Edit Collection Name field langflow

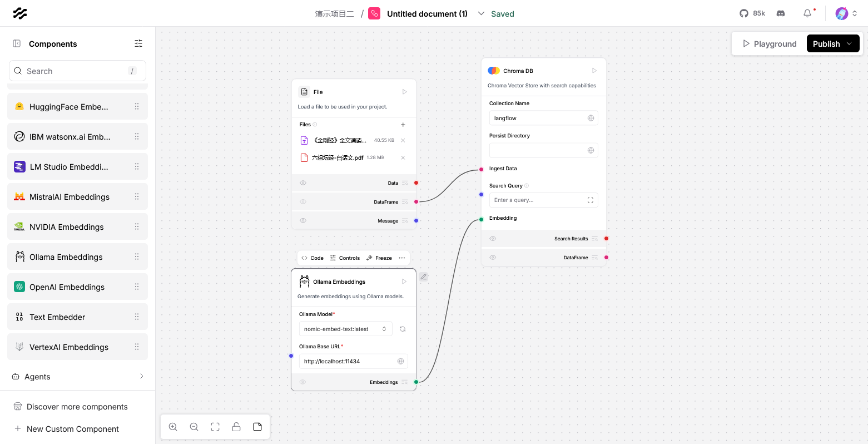point(544,118)
